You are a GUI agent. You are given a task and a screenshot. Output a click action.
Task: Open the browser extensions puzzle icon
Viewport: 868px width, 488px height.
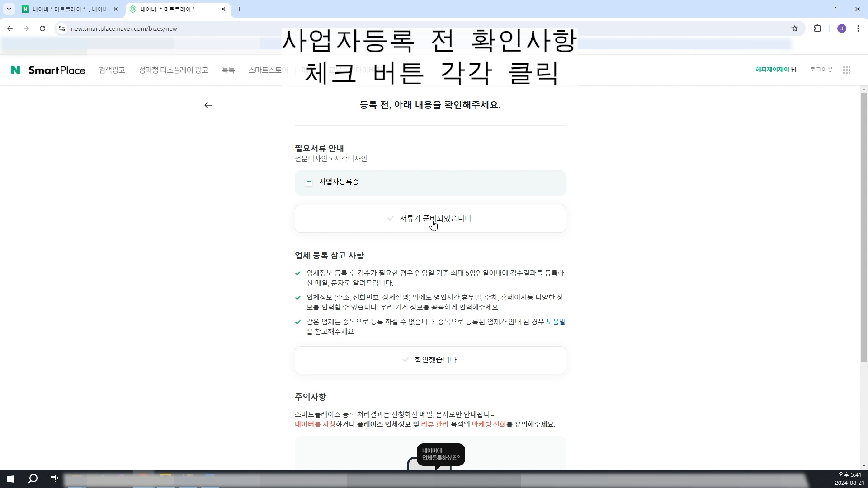817,28
